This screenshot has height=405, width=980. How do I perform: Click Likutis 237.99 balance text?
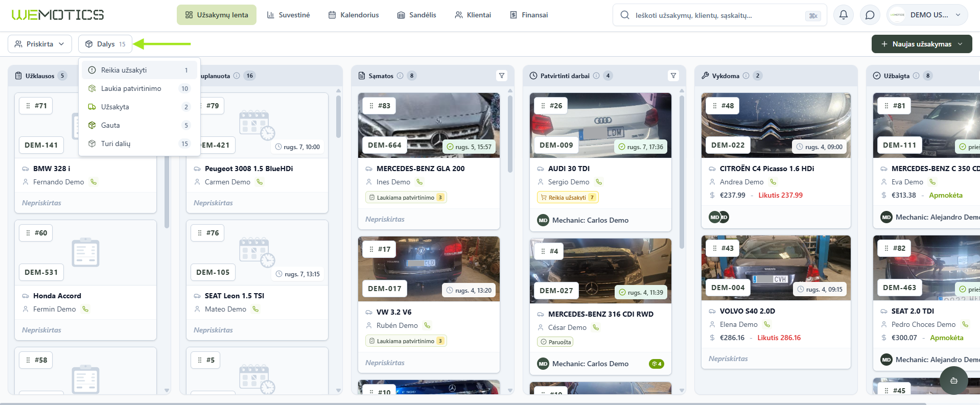[780, 195]
